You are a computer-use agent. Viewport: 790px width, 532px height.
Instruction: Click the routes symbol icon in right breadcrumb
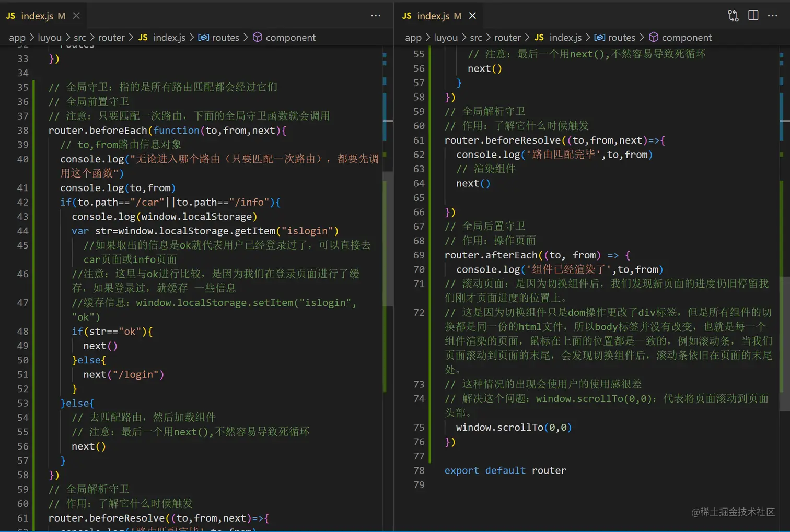pos(599,38)
